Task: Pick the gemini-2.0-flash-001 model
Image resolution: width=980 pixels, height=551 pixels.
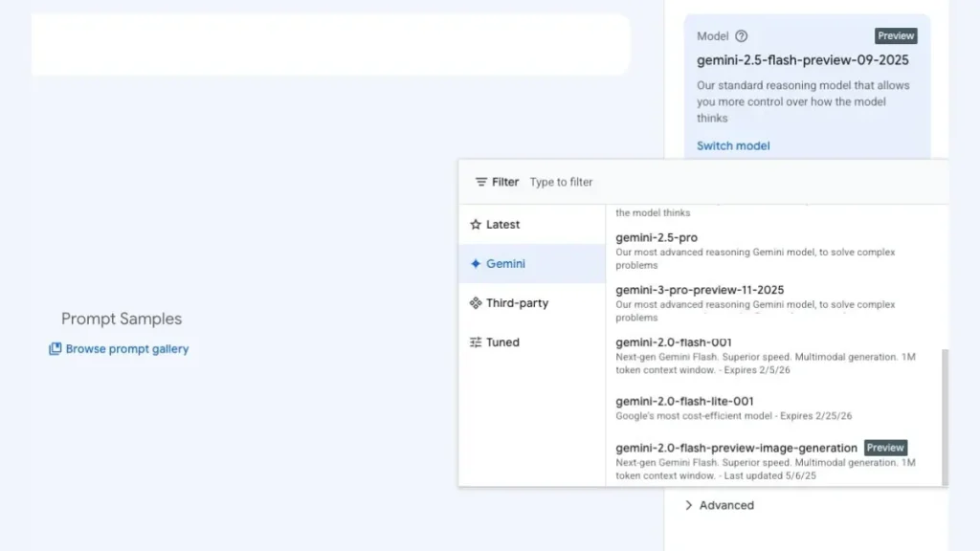Action: [x=674, y=343]
